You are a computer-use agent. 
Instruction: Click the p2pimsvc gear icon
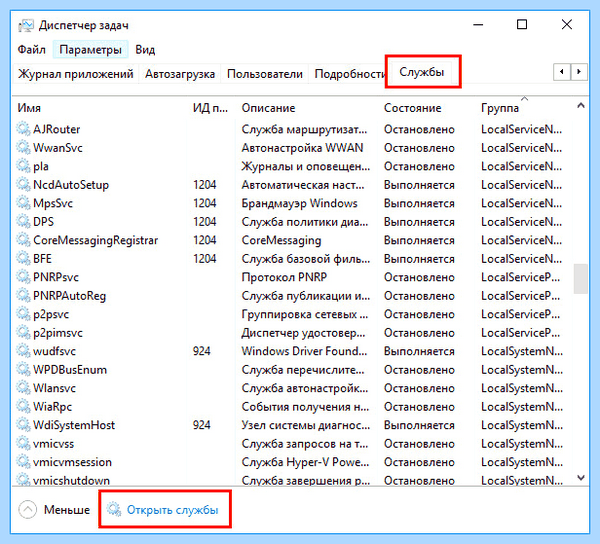(x=23, y=332)
